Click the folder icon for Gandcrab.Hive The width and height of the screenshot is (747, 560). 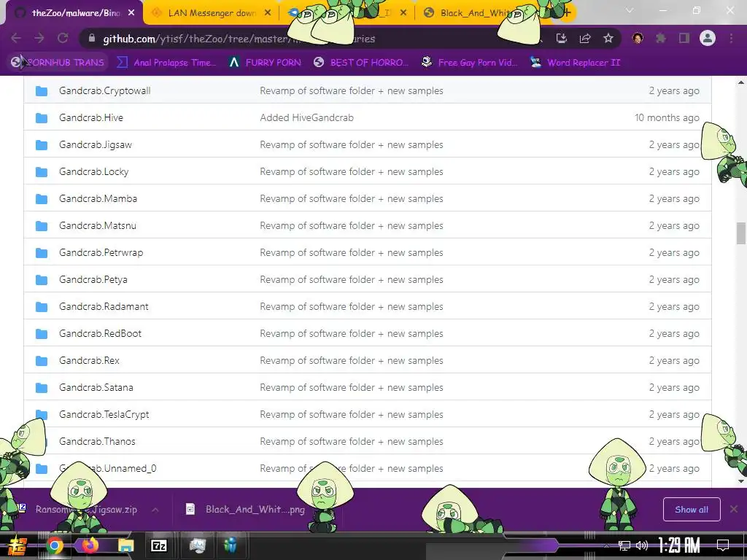click(42, 117)
